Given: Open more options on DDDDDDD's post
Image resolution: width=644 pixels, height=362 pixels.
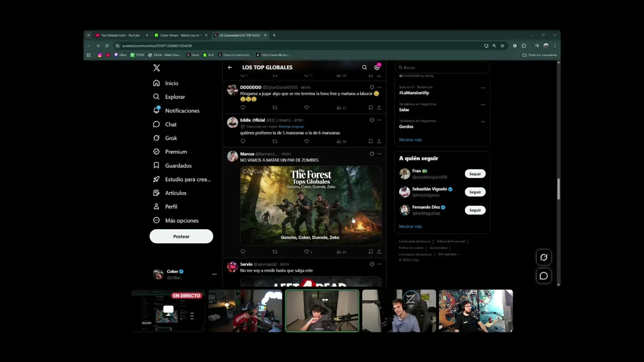Looking at the screenshot, I should click(379, 87).
